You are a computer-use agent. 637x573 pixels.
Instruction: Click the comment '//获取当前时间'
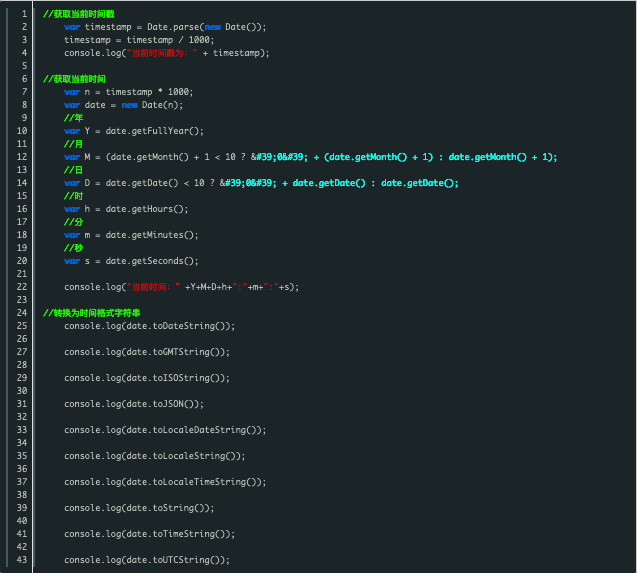coord(74,79)
